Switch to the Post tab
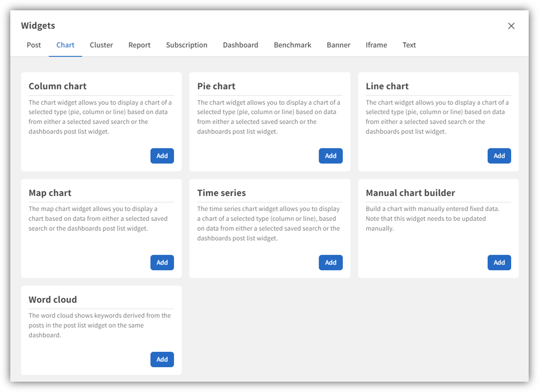This screenshot has height=392, width=539. point(34,45)
